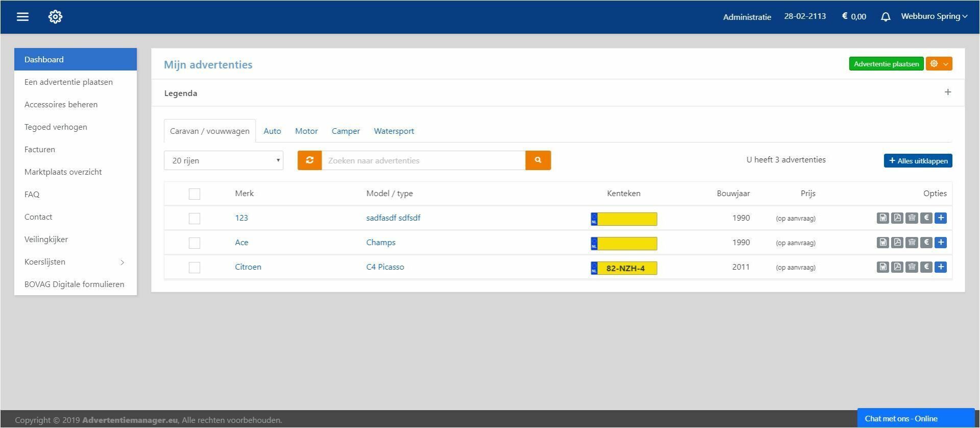The image size is (980, 428).
Task: Open Accessoires beheren in sidebar
Action: pos(76,104)
